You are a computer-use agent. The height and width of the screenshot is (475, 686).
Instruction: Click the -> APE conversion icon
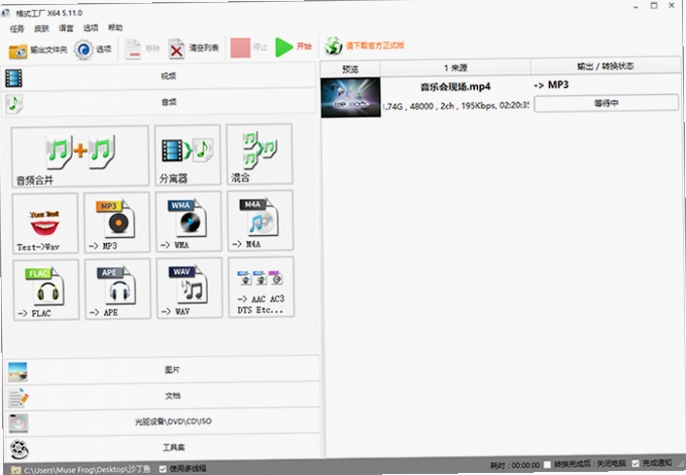click(x=118, y=289)
